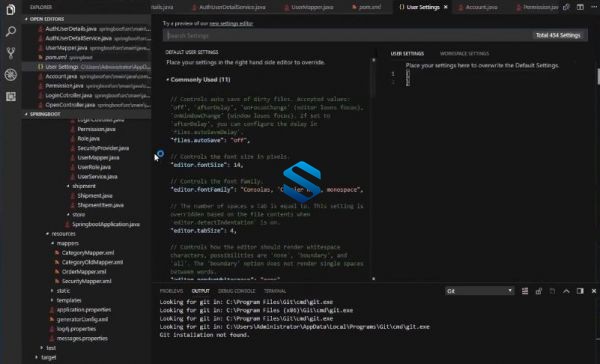
Task: Select User Settings entry in Open Editors
Action: tap(87, 67)
